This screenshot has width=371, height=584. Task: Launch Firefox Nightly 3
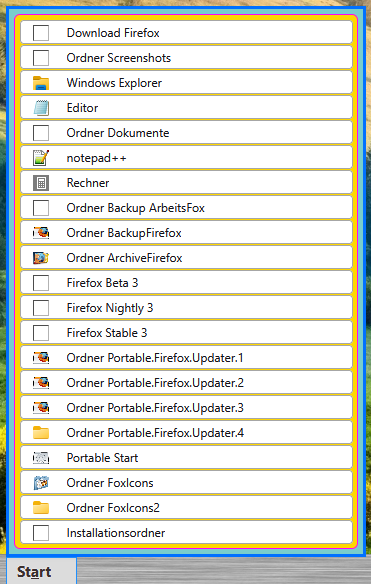186,307
